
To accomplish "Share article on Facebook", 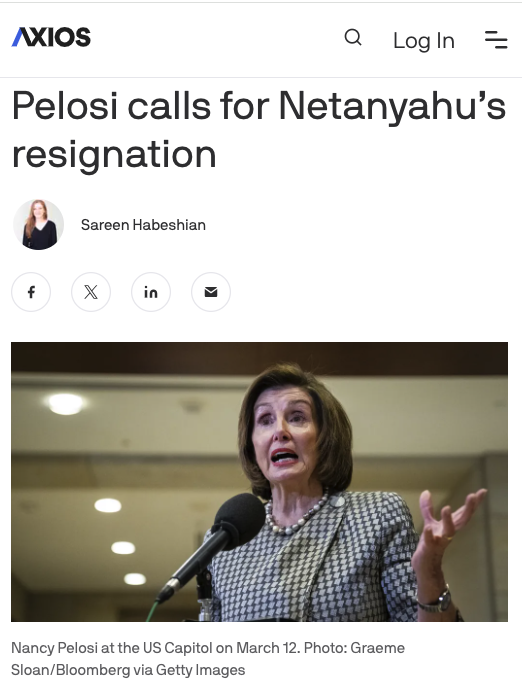I will click(x=31, y=292).
